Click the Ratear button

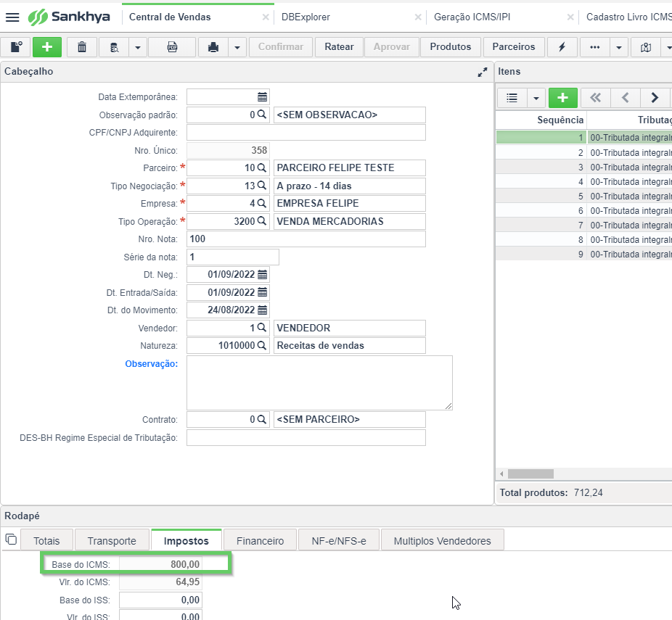339,47
